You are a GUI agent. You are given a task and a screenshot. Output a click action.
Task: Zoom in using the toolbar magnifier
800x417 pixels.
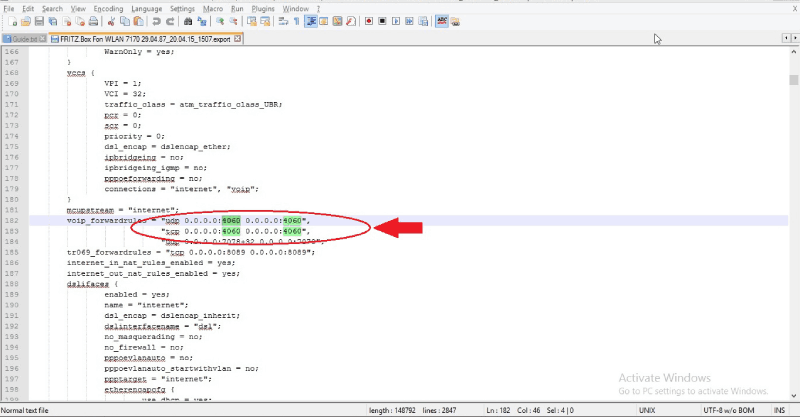coord(220,21)
